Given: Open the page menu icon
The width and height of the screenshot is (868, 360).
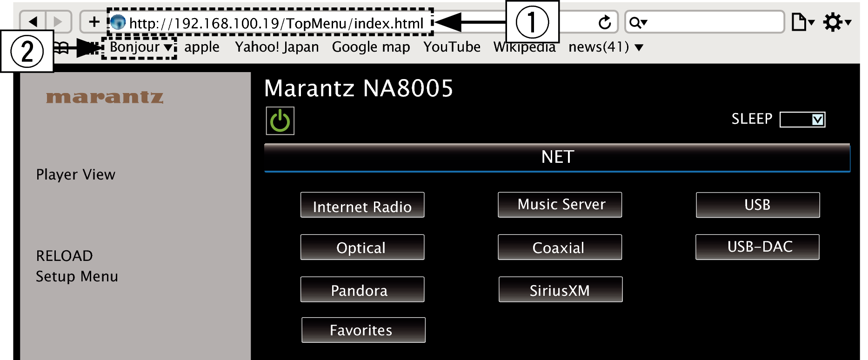Looking at the screenshot, I should pyautogui.click(x=802, y=22).
